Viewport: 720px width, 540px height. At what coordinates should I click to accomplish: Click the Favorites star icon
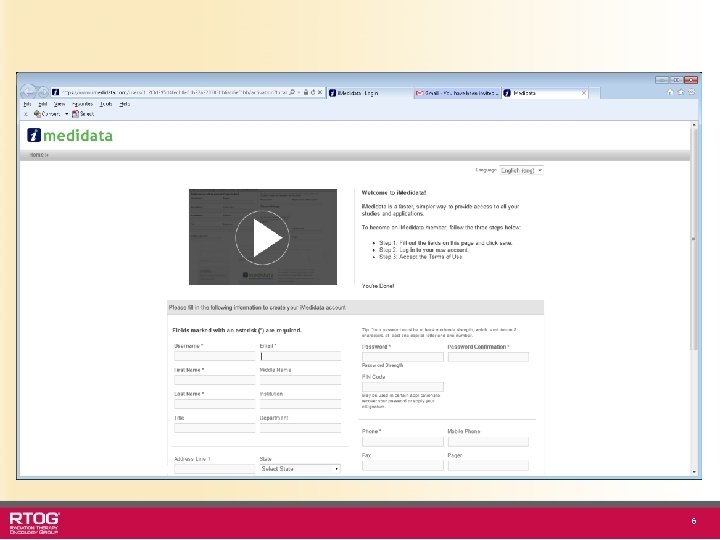[x=681, y=92]
